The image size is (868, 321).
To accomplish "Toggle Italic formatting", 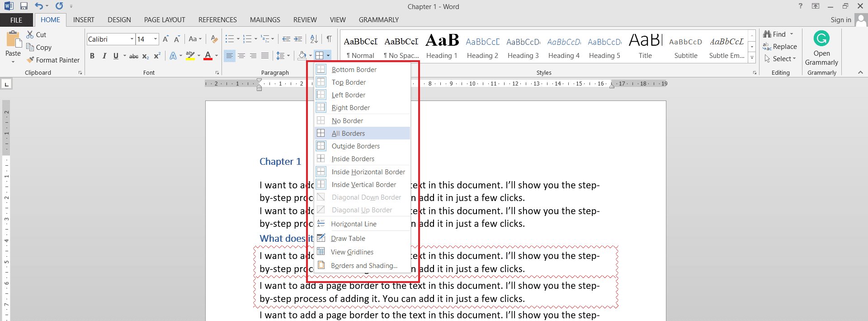I will (104, 56).
